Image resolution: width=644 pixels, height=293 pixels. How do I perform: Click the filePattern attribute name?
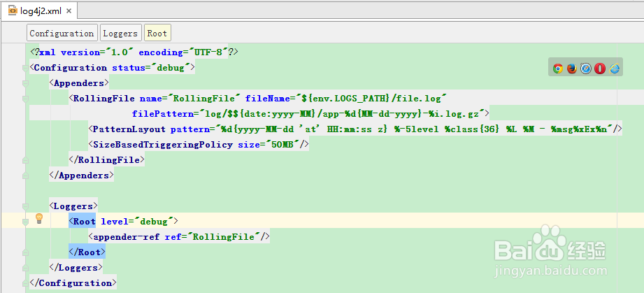[x=163, y=114]
